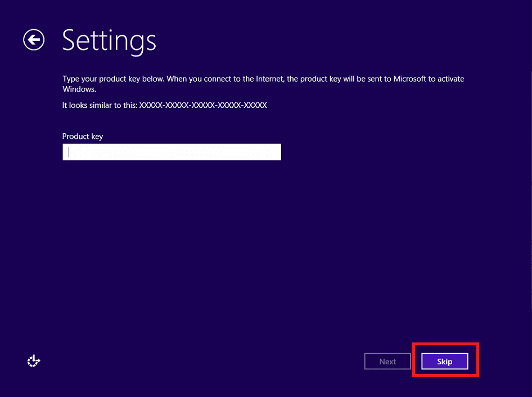Click the Product key label
This screenshot has width=532, height=397.
click(83, 137)
